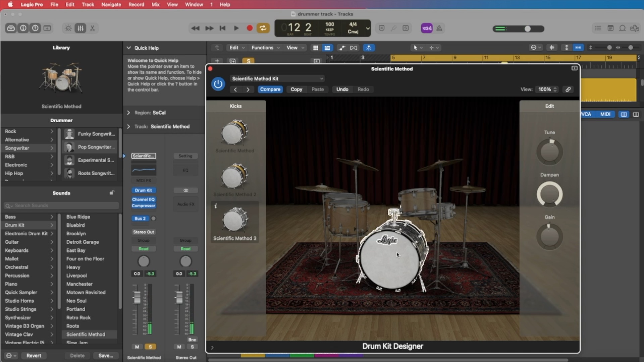
Task: Toggle Cycle mode button
Action: 263,28
